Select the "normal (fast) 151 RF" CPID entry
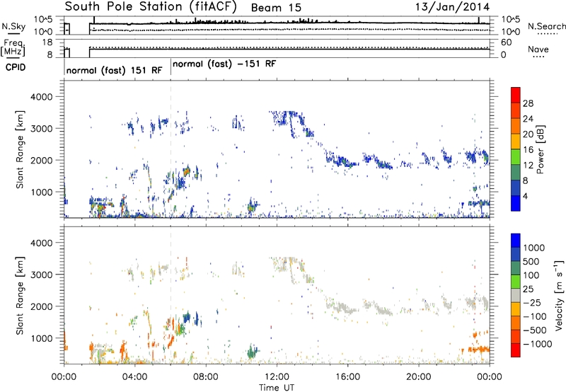 (x=114, y=70)
